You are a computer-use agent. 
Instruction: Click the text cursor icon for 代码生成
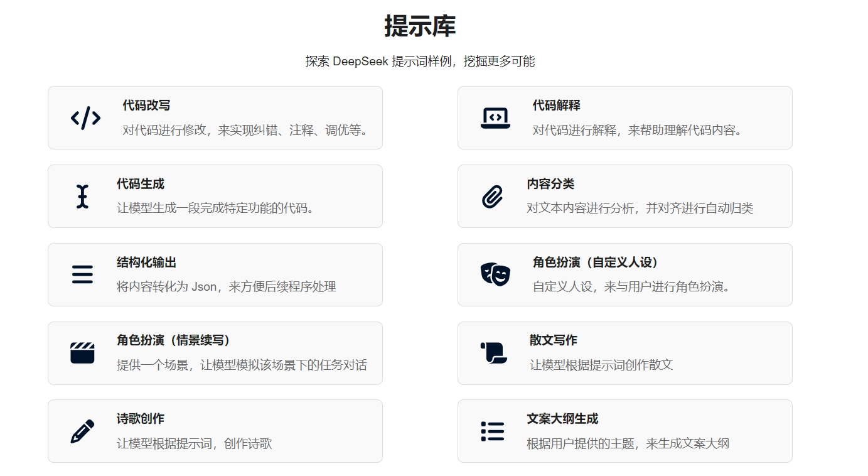pos(82,196)
